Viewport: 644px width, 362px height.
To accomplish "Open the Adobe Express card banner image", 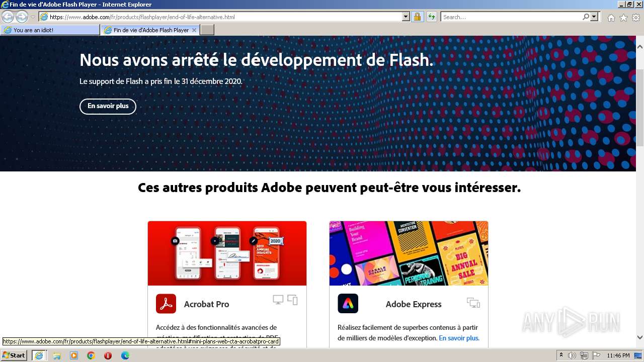I will click(x=409, y=253).
